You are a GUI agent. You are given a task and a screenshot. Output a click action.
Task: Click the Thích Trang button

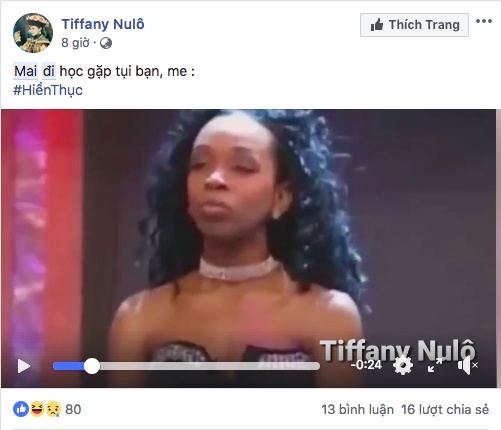coord(414,25)
